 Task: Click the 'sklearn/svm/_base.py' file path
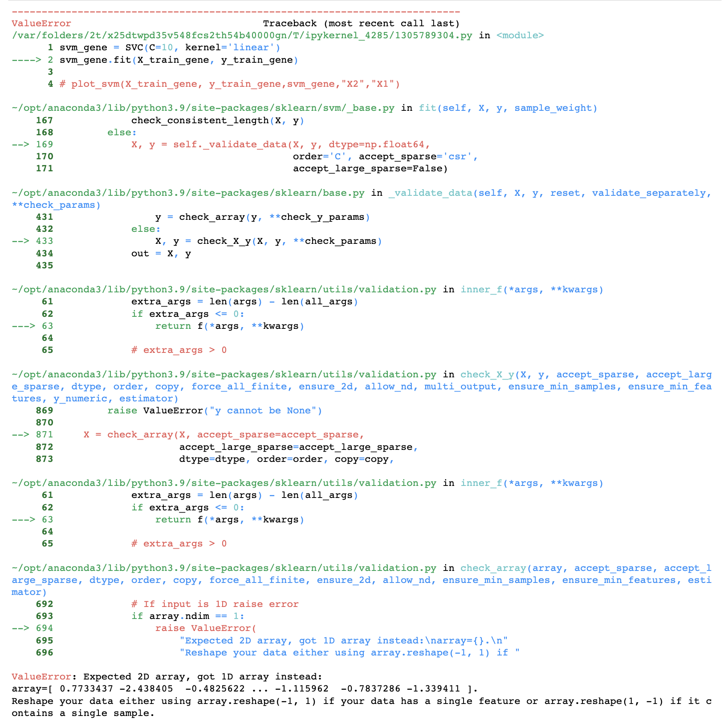point(203,108)
